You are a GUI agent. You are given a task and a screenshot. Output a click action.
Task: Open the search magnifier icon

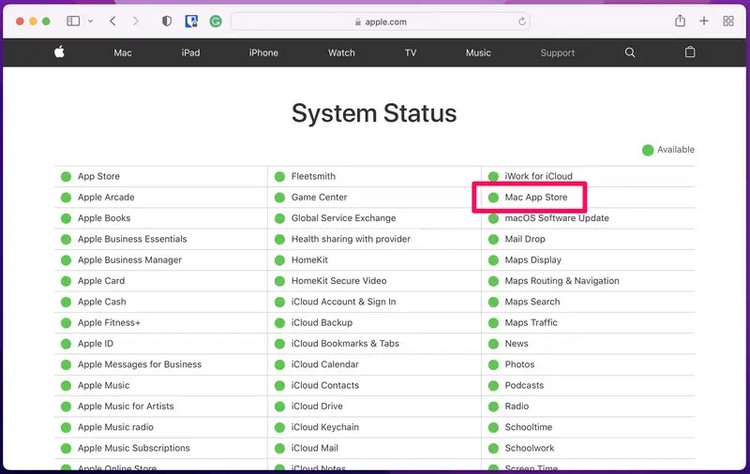630,52
